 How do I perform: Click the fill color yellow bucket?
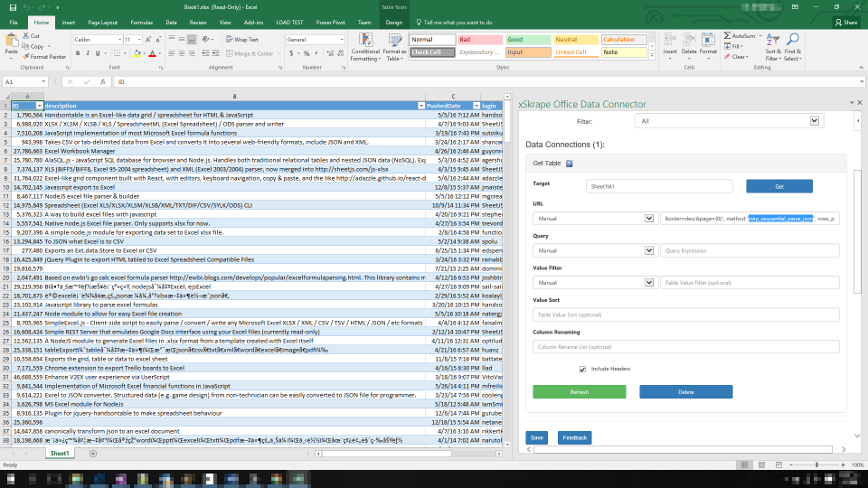(x=137, y=53)
